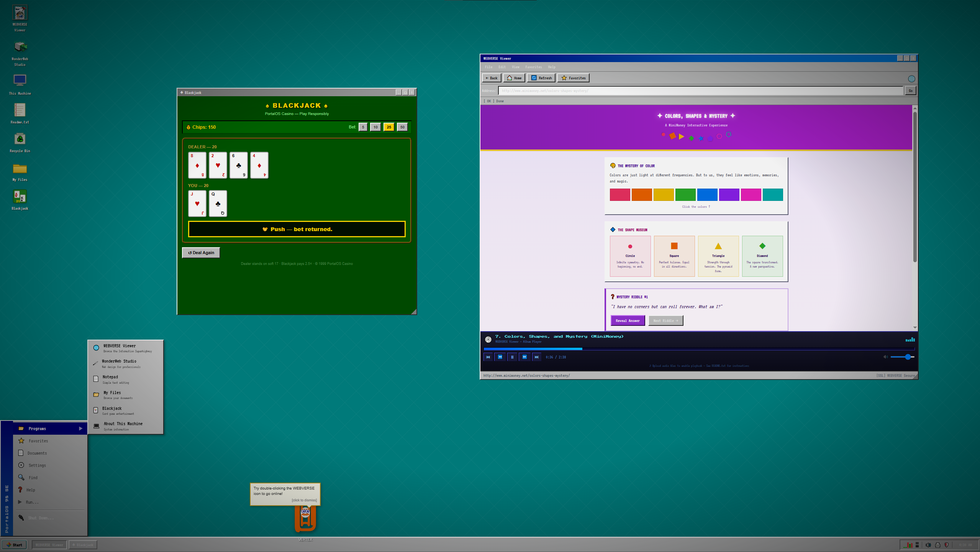The width and height of the screenshot is (980, 552).
Task: Click the globe icon in browser toolbar
Action: tap(911, 79)
